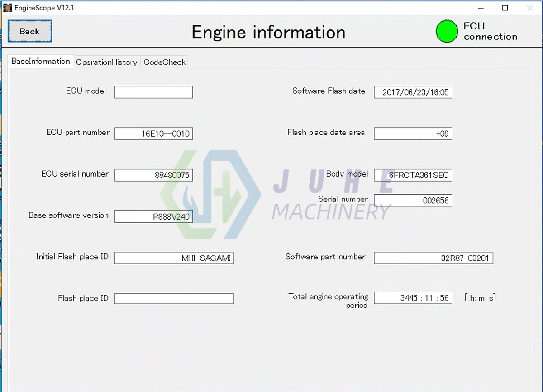The height and width of the screenshot is (392, 543).
Task: Select the Base software version field showing P888V240
Action: [153, 216]
